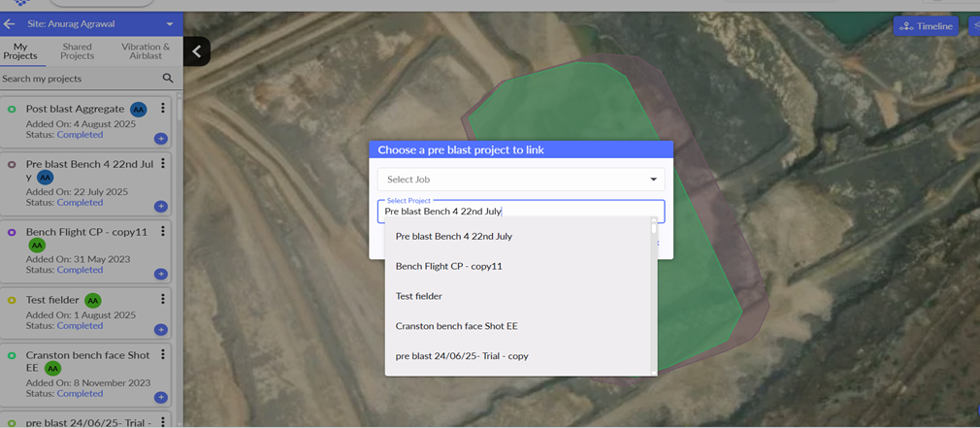Toggle Pre blast Bench 4 visibility circle
980x428 pixels.
pyautogui.click(x=12, y=164)
